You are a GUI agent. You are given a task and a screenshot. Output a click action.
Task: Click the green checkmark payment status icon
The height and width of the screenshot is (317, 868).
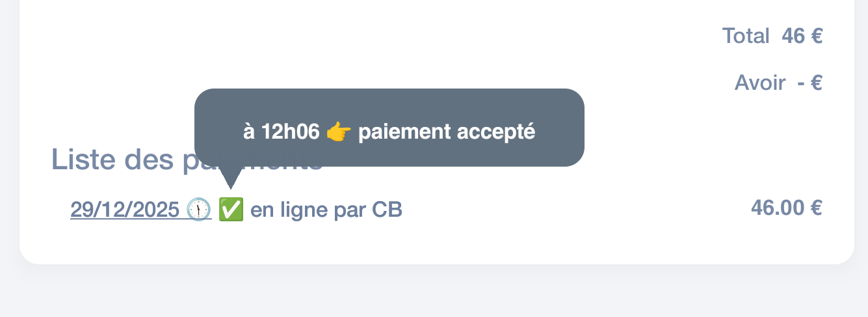point(231,210)
